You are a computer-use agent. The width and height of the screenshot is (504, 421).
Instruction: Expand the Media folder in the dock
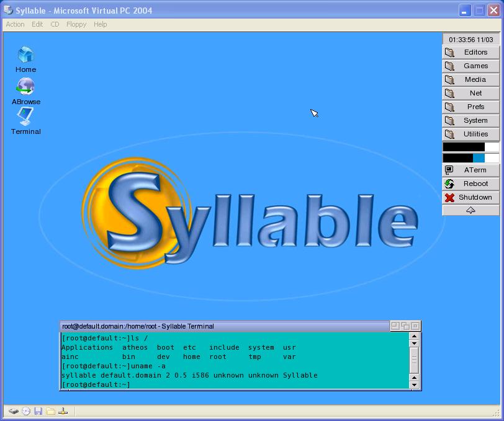tap(471, 79)
